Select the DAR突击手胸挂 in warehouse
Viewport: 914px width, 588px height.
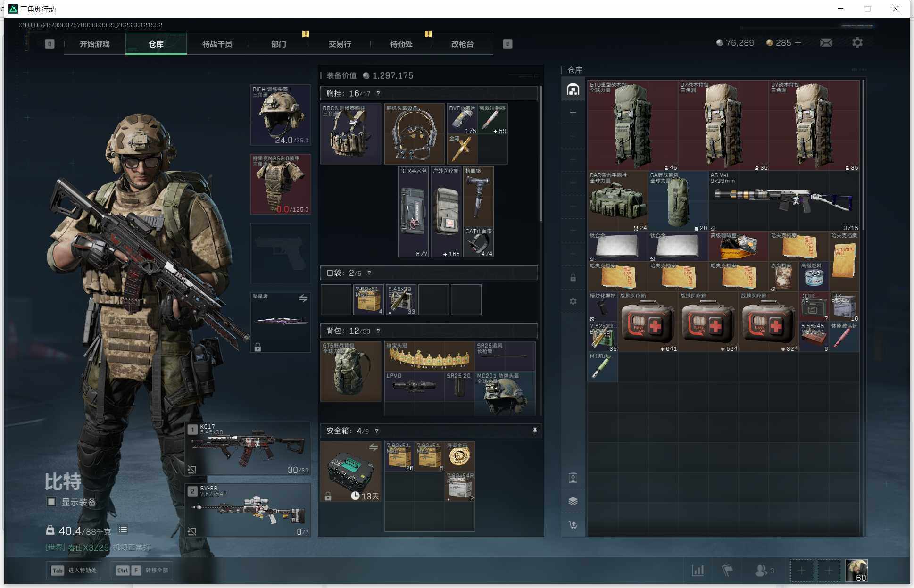pos(618,201)
